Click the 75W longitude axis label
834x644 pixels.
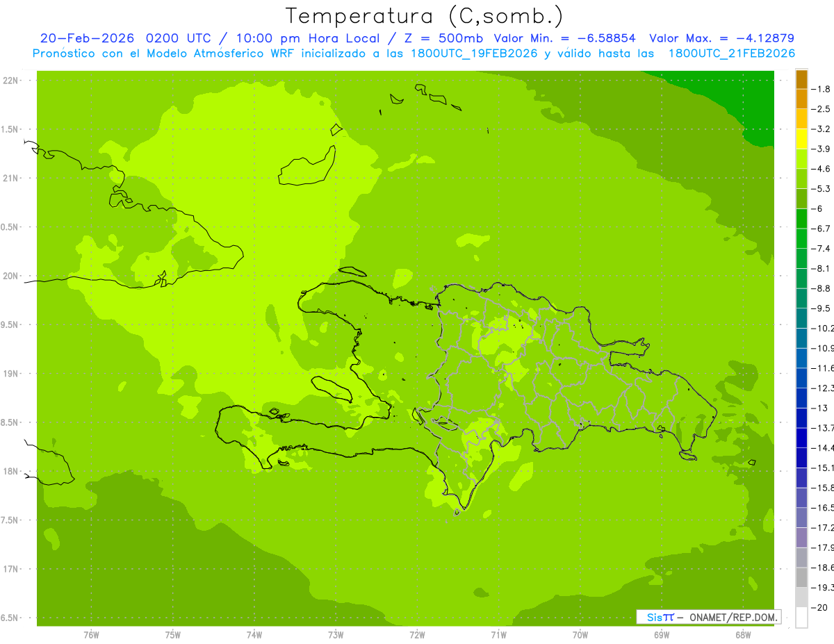pos(173,635)
